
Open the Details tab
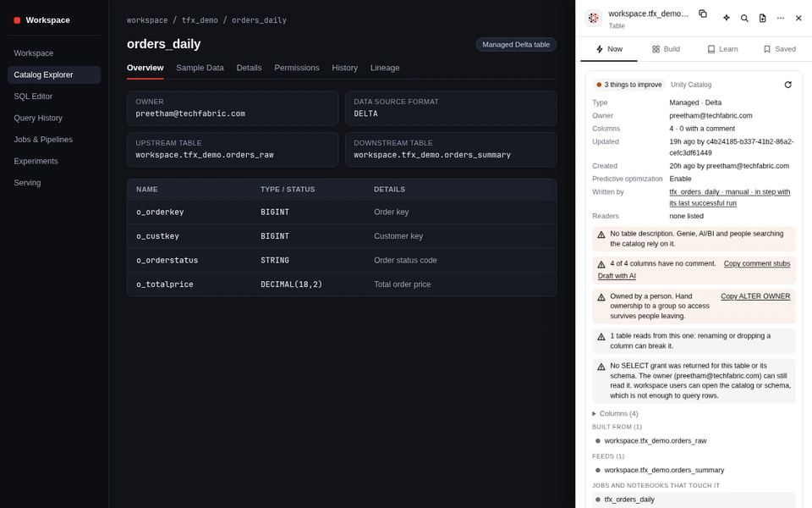[249, 68]
